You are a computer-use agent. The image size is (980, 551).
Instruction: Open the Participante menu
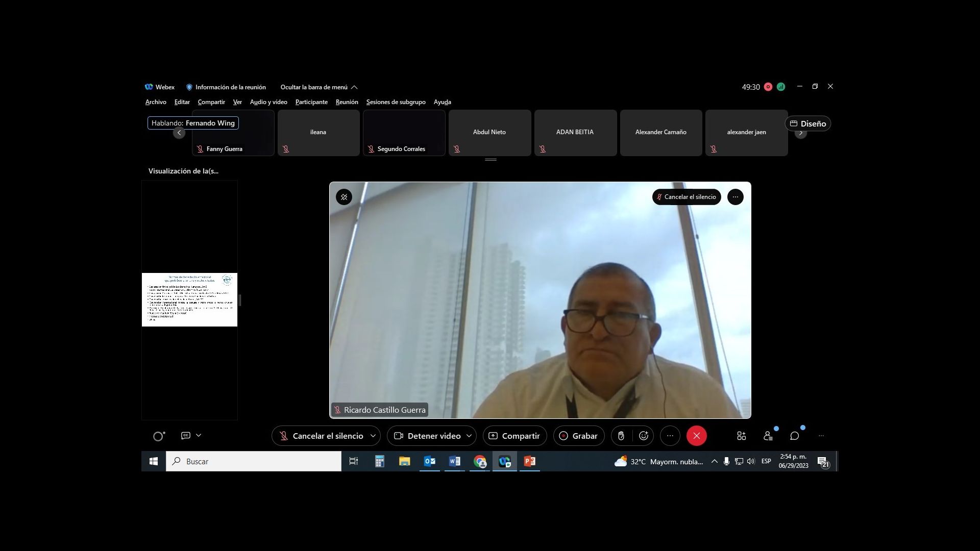click(x=311, y=102)
